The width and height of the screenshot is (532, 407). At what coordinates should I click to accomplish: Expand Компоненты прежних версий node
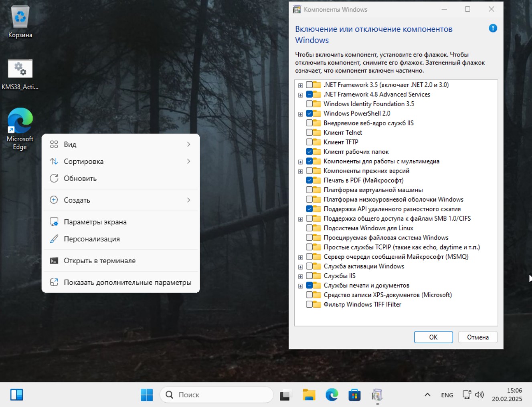(300, 171)
